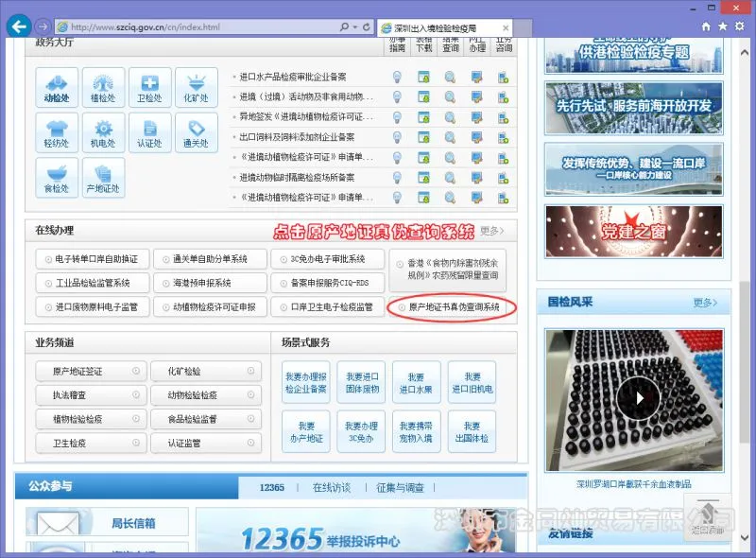Screen dimensions: 756x558
Task: Expand 更多 in 国检风采 section
Action: tap(705, 303)
